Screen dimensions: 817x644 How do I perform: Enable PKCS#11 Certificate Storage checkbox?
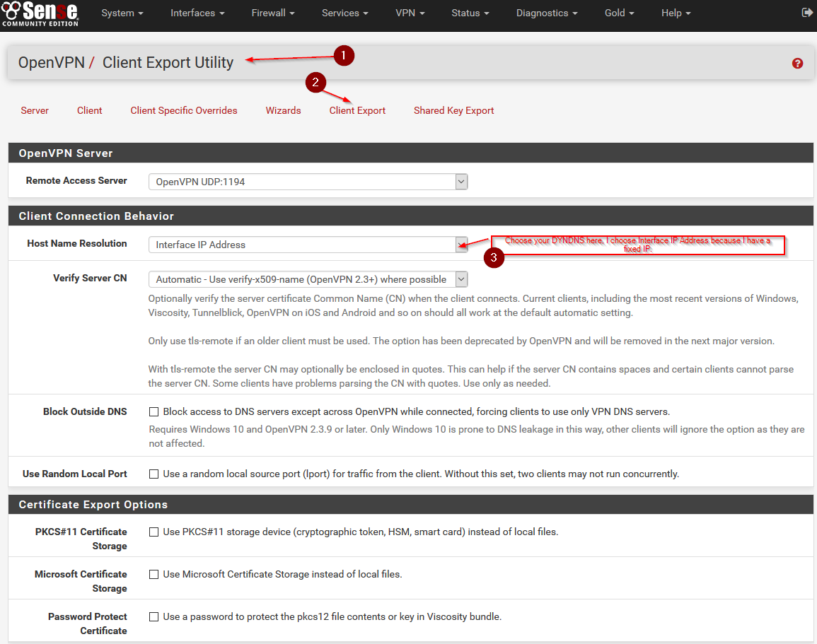153,532
